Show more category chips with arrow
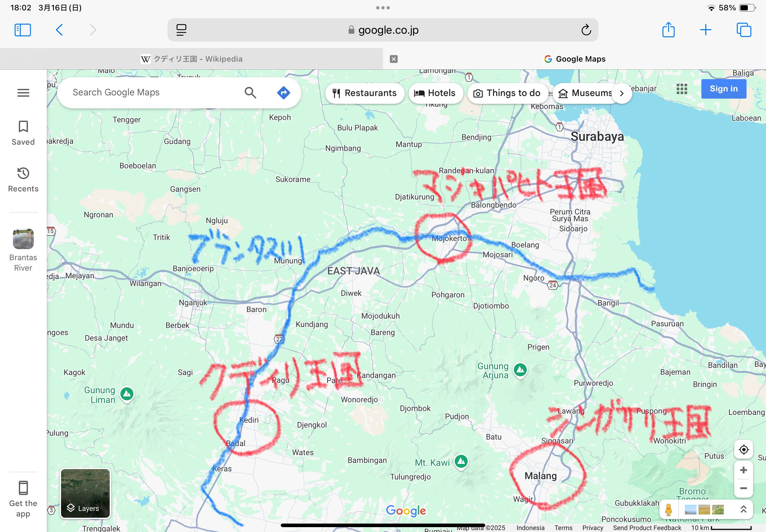Viewport: 766px width, 532px height. (622, 93)
